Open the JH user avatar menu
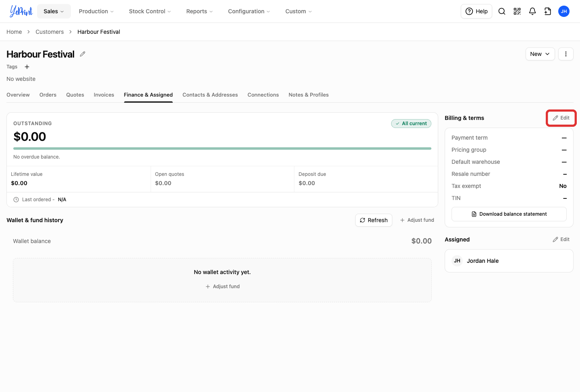This screenshot has height=392, width=580. tap(564, 11)
